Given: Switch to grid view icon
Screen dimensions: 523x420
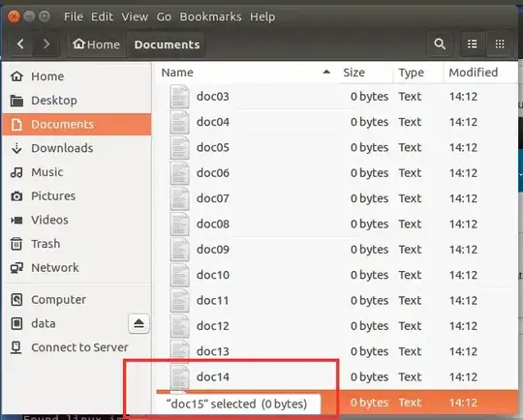Looking at the screenshot, I should click(500, 44).
